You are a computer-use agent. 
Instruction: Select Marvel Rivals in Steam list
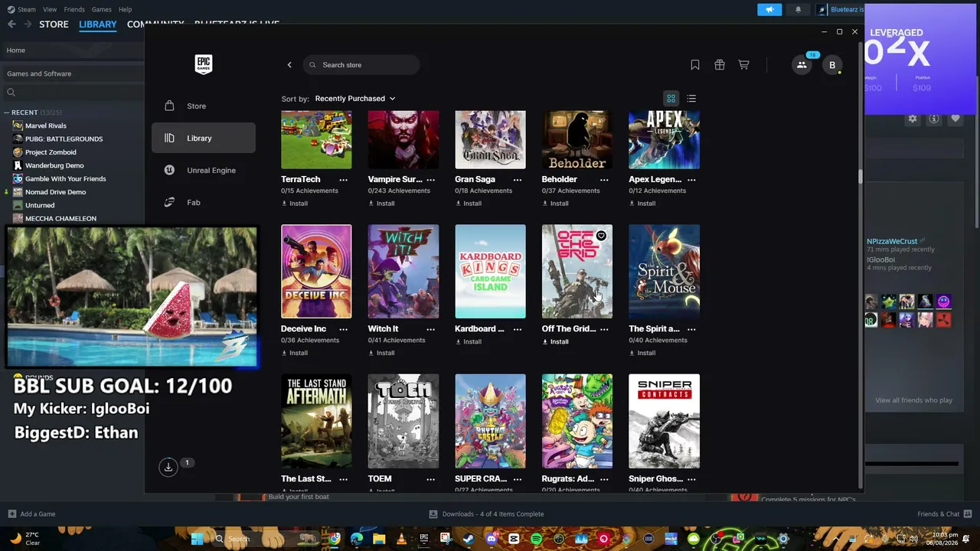click(x=46, y=126)
